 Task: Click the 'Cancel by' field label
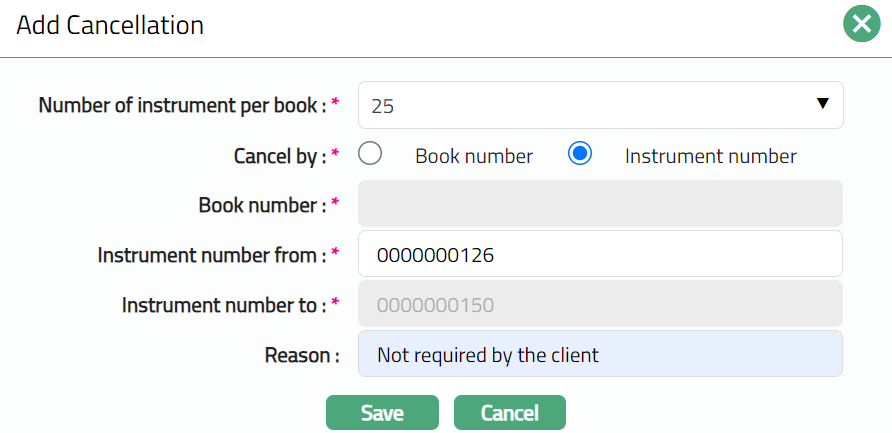[279, 156]
